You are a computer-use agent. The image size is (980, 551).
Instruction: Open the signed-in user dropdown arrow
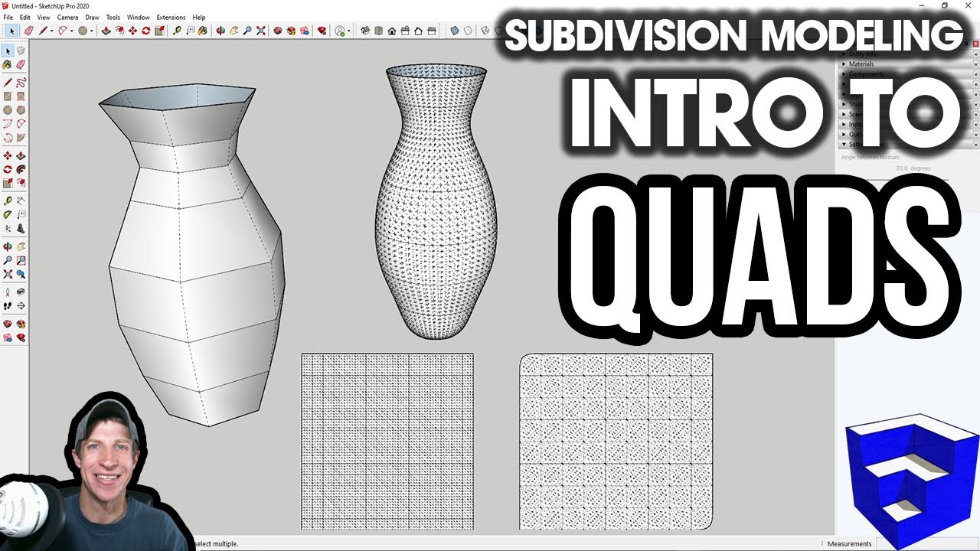coord(349,31)
